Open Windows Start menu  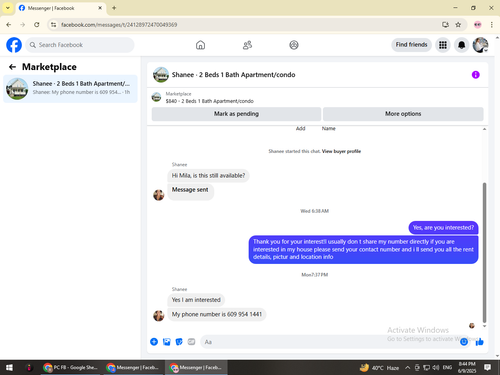point(9,367)
